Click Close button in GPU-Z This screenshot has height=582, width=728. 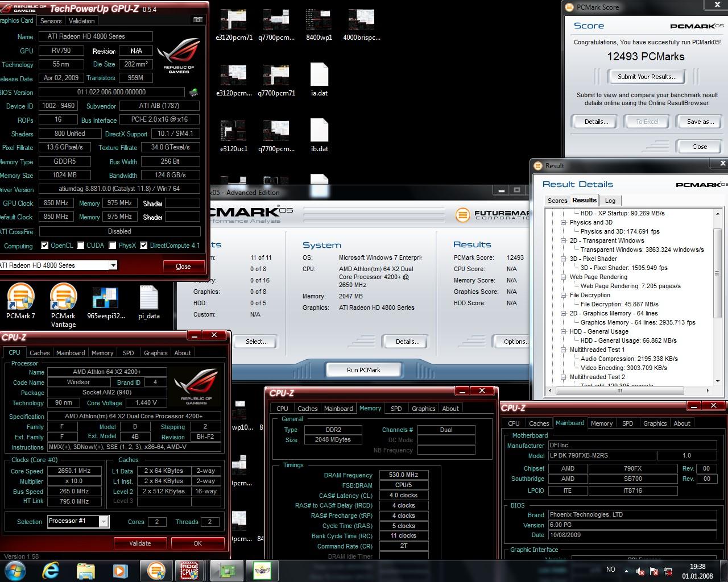(x=183, y=267)
